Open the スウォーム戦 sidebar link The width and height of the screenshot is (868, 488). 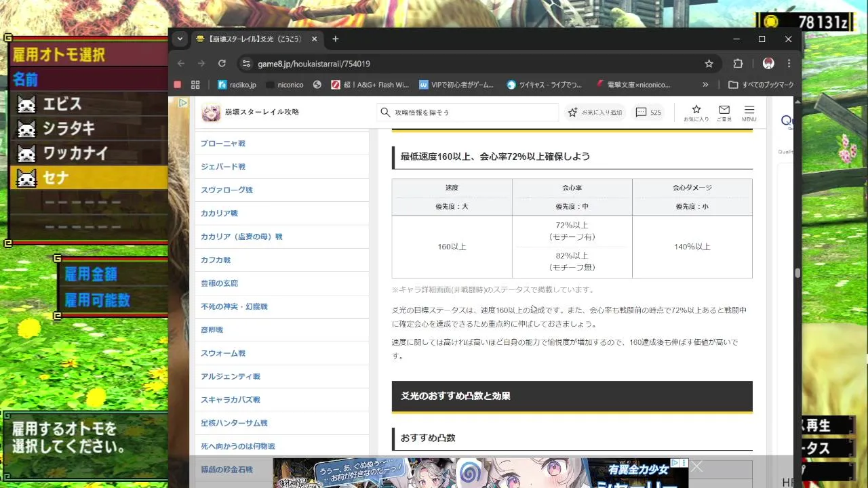pyautogui.click(x=223, y=353)
